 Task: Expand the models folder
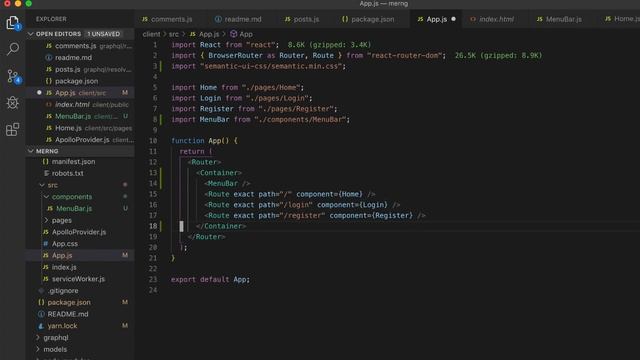point(38,349)
